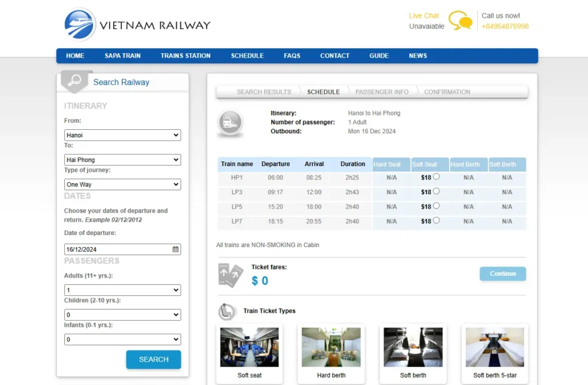Select the $18 soft seat for LP7
The image size is (588, 385).
point(436,220)
